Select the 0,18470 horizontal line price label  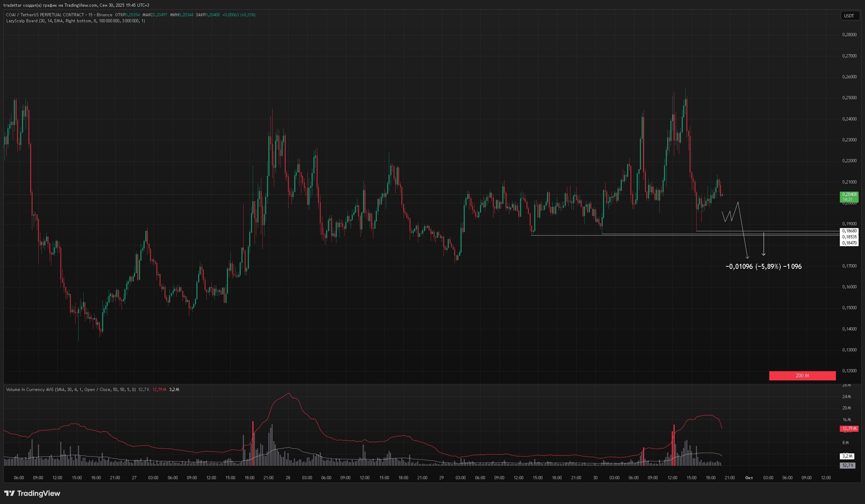[849, 243]
